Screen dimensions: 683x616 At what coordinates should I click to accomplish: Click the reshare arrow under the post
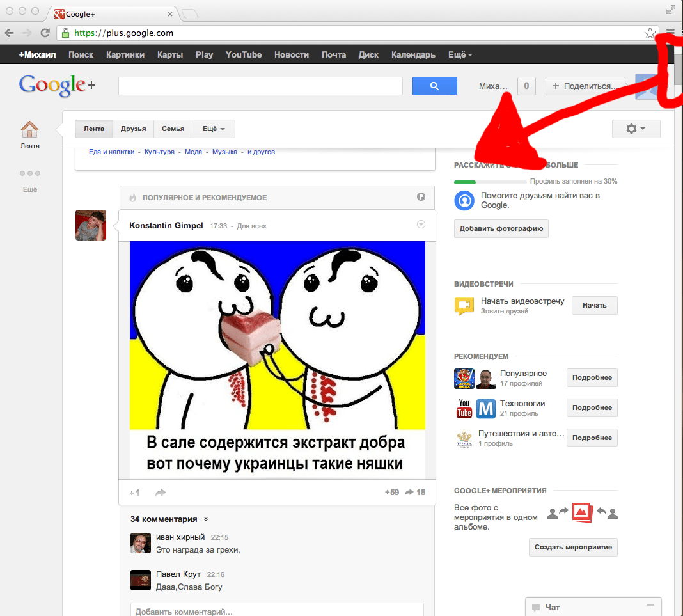[161, 492]
